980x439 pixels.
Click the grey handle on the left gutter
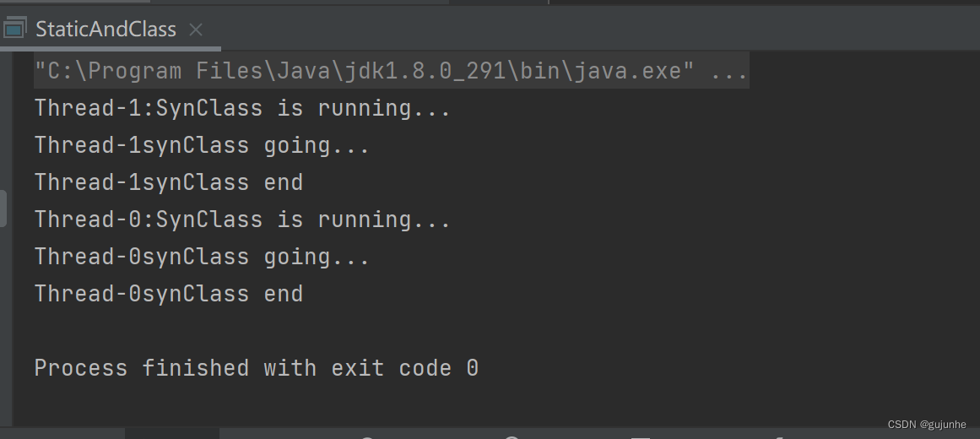coord(3,209)
